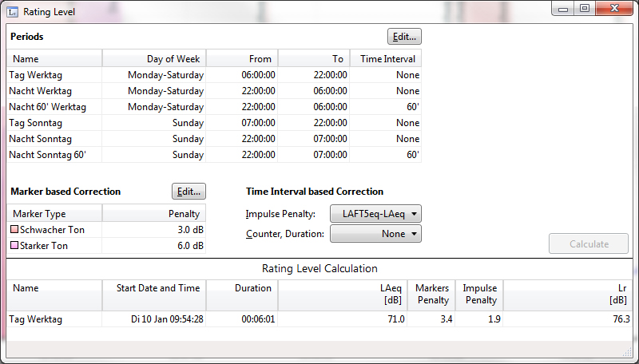This screenshot has height=364, width=639.
Task: Click the Start Date and Time header
Action: (x=154, y=288)
